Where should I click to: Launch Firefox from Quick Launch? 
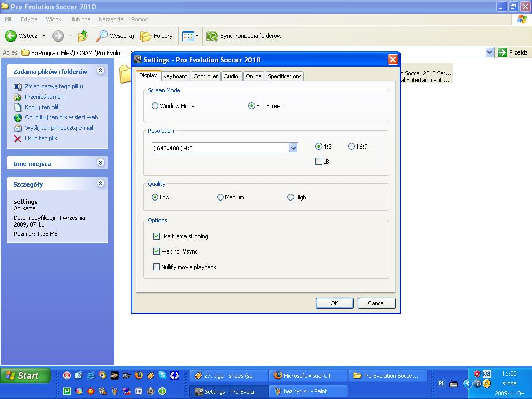pyautogui.click(x=139, y=375)
